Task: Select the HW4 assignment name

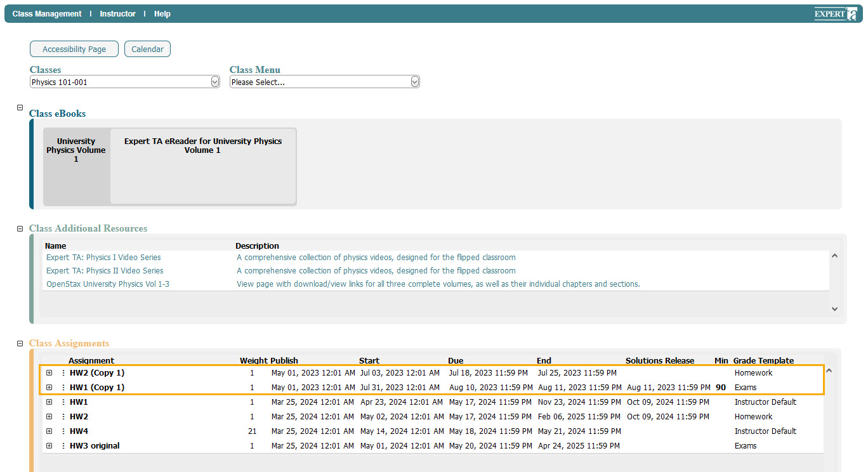Action: coord(79,431)
